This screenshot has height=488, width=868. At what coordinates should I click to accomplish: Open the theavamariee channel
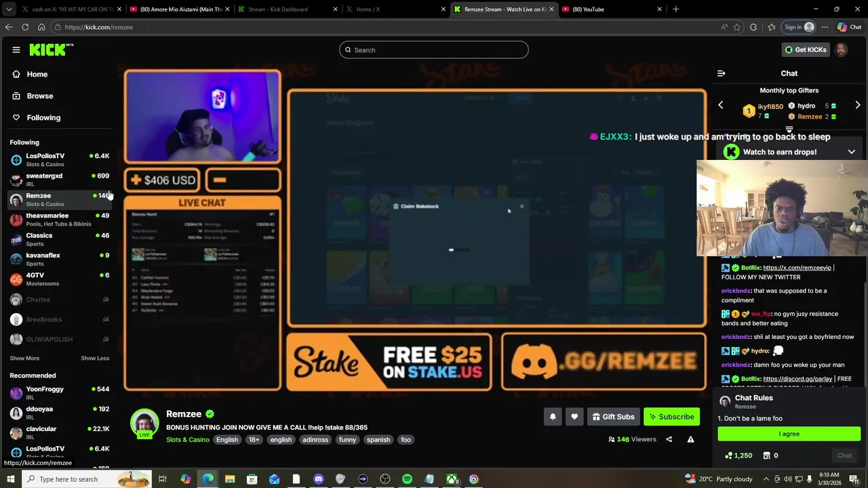click(60, 219)
